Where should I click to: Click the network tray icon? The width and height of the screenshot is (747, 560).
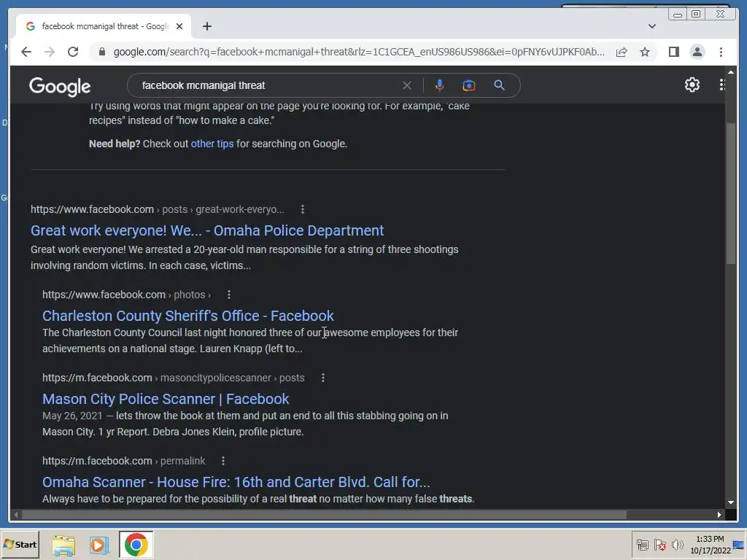coord(643,545)
